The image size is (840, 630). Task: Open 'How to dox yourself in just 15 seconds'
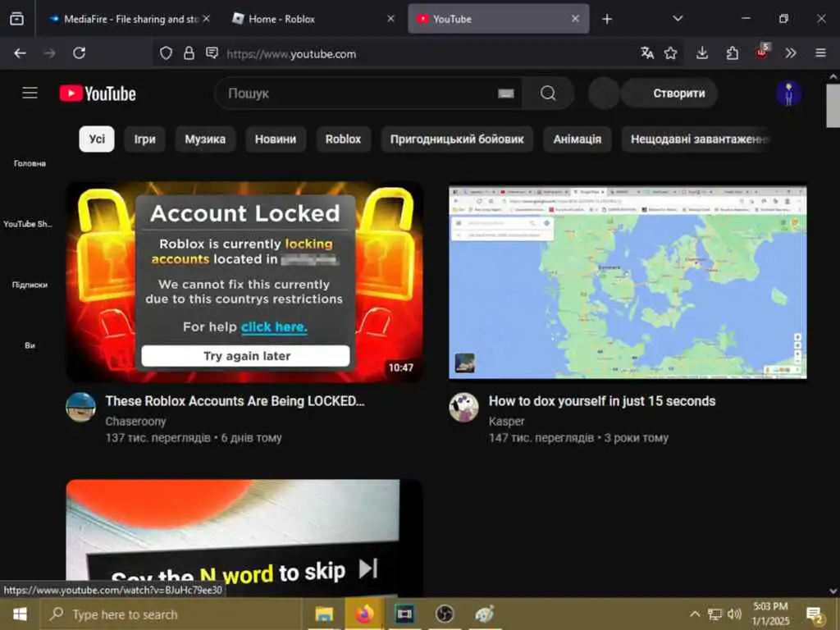[602, 401]
